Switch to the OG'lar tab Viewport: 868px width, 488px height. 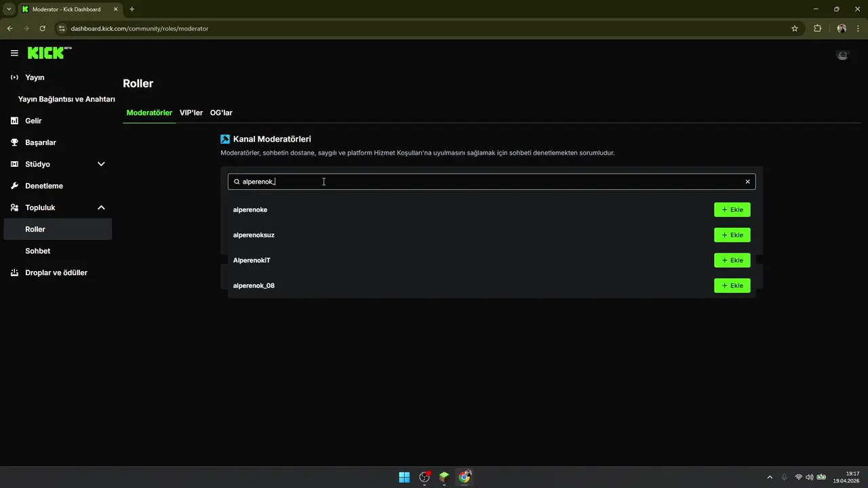click(221, 113)
